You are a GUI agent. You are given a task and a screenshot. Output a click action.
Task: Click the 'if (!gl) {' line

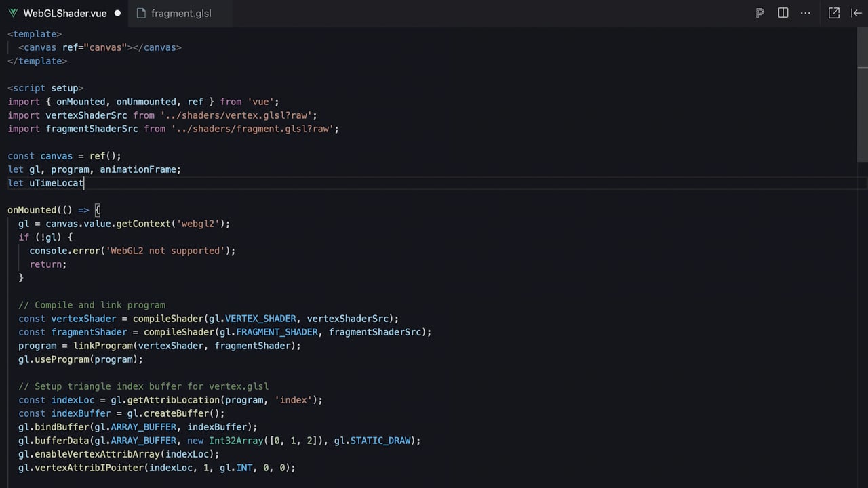pyautogui.click(x=45, y=237)
